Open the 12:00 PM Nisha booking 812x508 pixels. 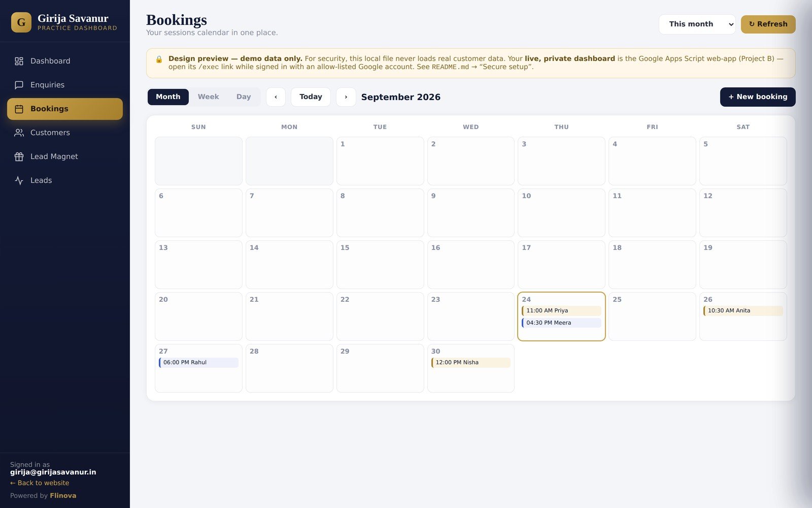pos(471,363)
